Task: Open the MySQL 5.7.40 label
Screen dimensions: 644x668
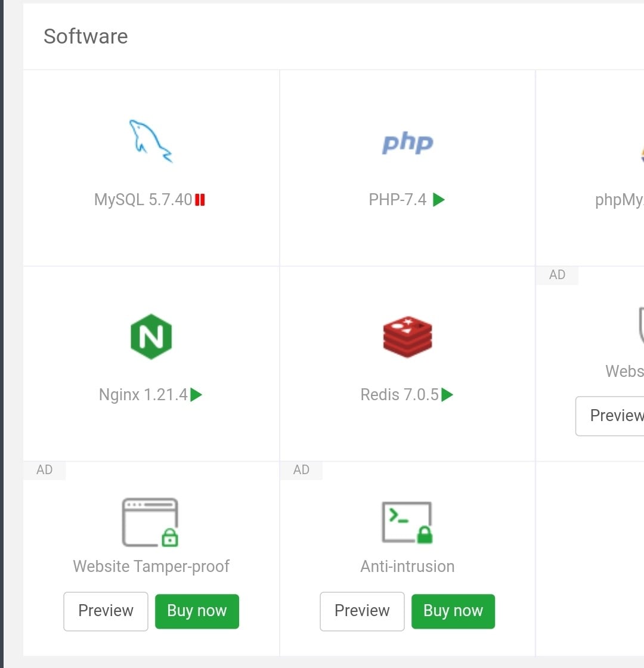Action: 143,200
